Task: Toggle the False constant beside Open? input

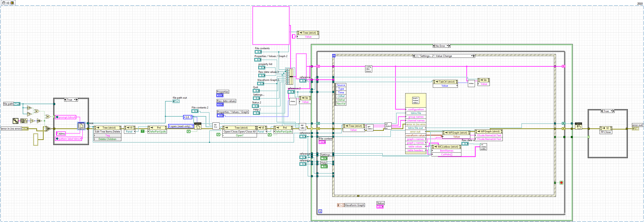Action: (218, 134)
